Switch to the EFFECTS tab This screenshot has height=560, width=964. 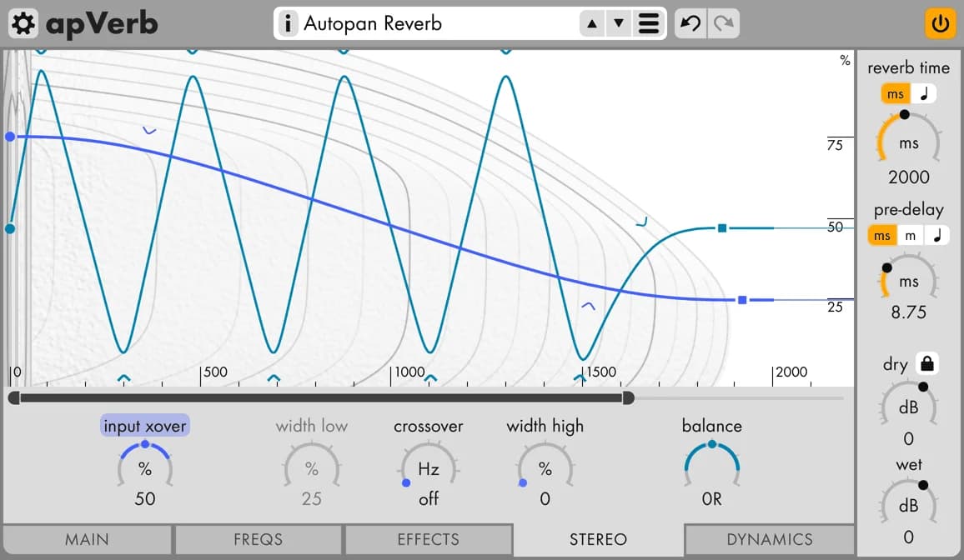[428, 539]
